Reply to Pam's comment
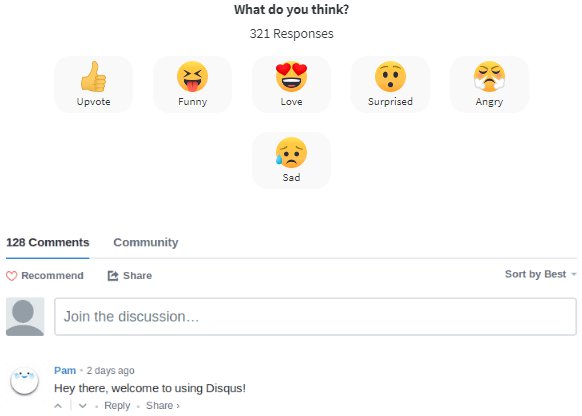This screenshot has height=416, width=582. (x=117, y=406)
